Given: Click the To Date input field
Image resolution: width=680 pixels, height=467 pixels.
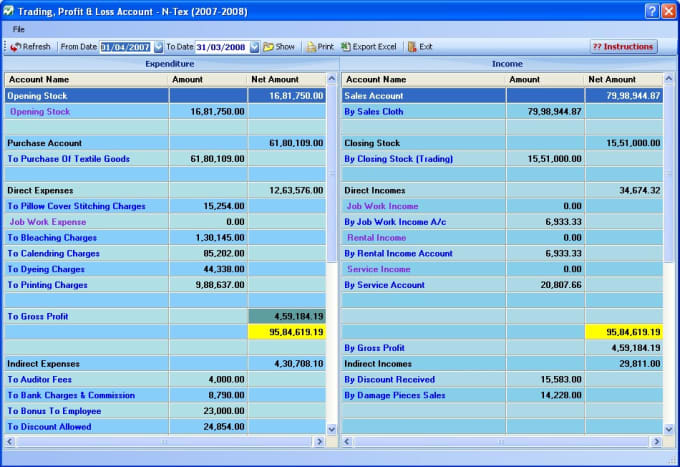Looking at the screenshot, I should pyautogui.click(x=222, y=47).
